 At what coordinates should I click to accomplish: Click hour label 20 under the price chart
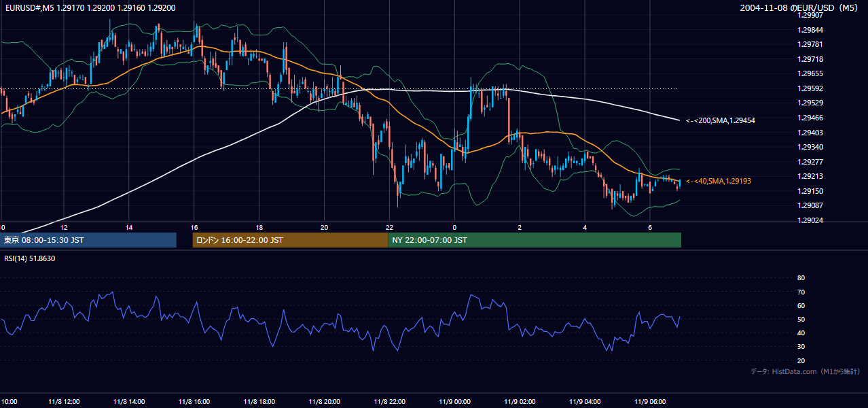click(324, 227)
